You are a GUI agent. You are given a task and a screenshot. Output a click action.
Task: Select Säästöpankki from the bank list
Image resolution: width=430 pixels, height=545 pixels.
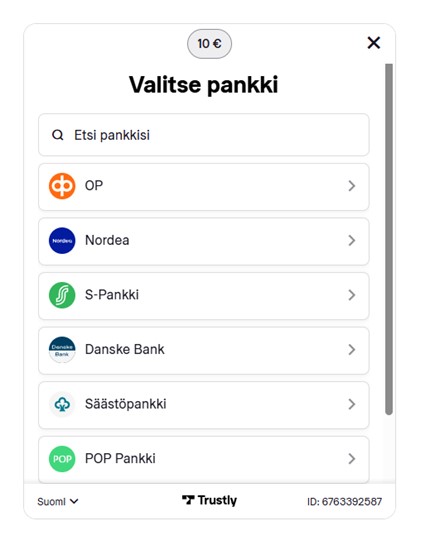coord(204,405)
